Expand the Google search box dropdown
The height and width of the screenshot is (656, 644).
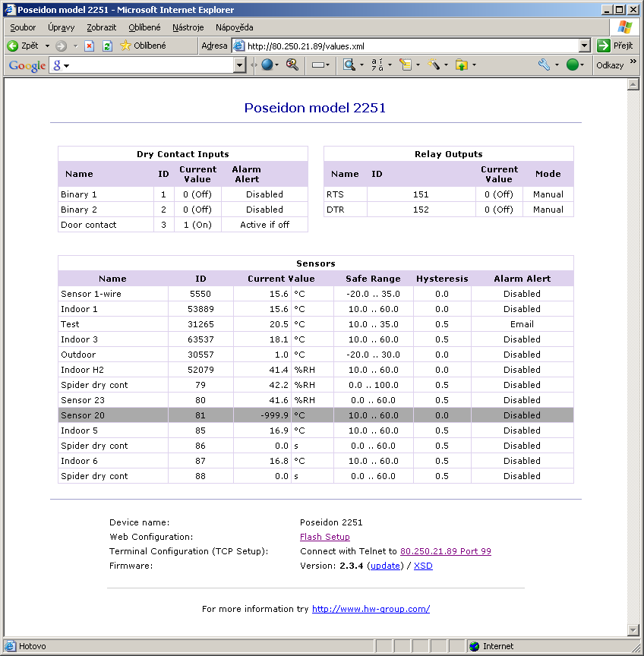pos(239,65)
